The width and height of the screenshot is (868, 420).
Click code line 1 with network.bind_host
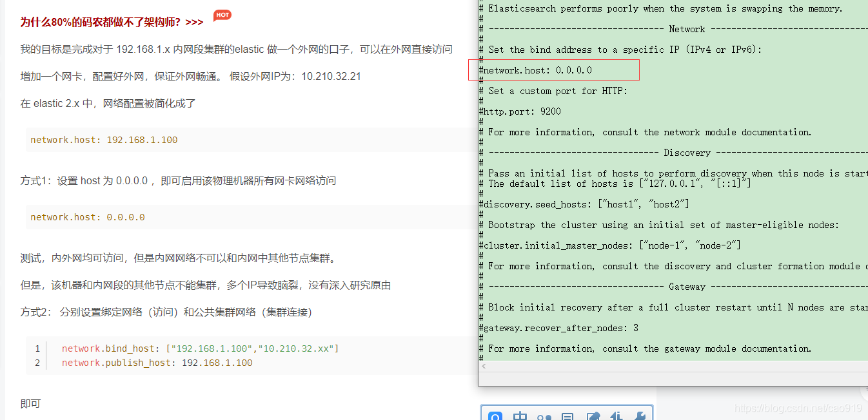click(200, 348)
